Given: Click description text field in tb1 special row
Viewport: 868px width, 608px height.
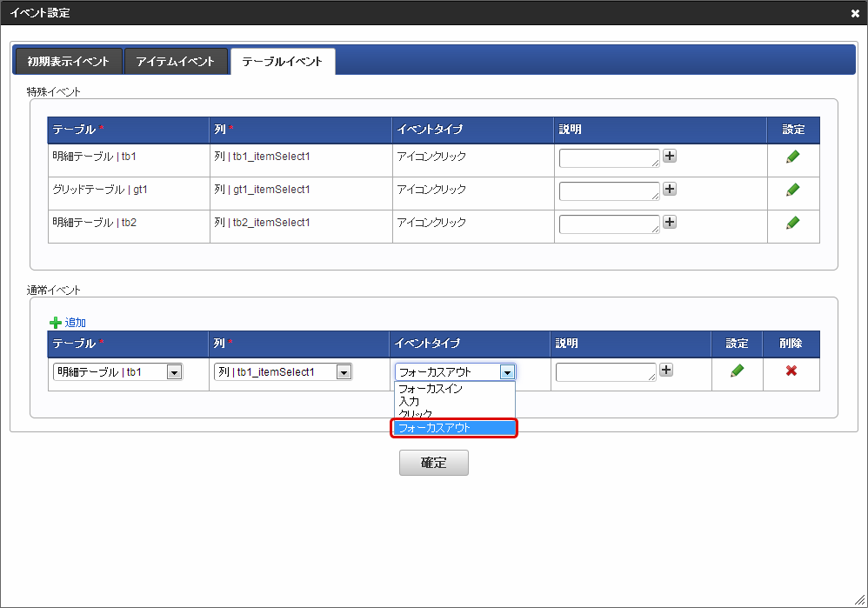Looking at the screenshot, I should point(609,157).
